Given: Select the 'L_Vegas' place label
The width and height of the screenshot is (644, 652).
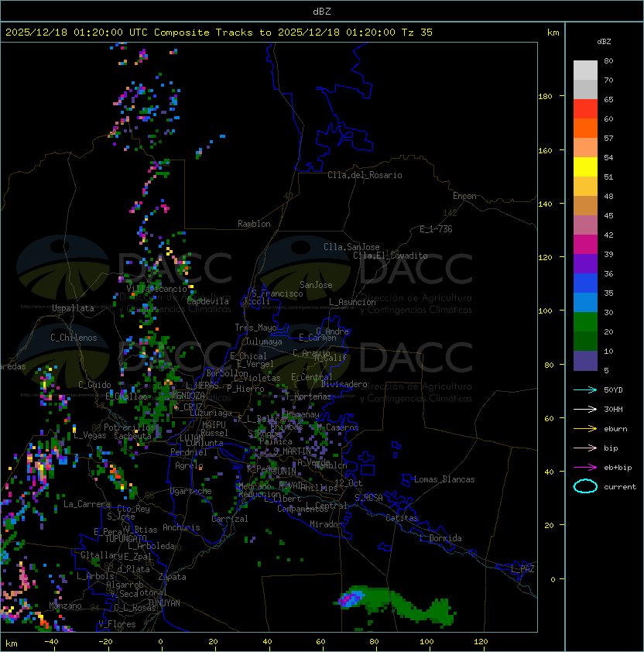Looking at the screenshot, I should tap(90, 435).
